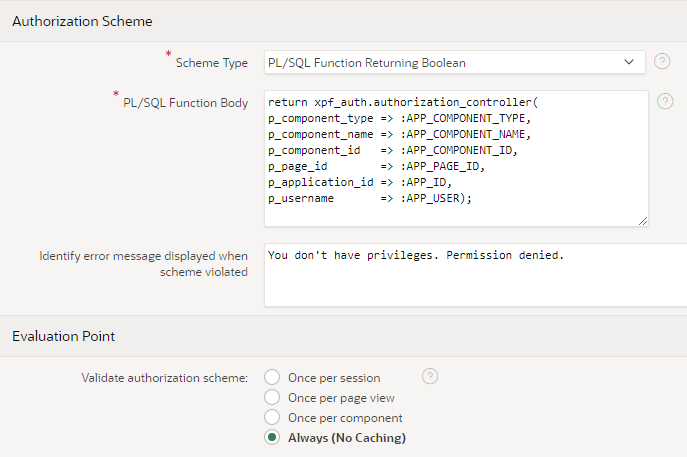
Task: Open the Scheme Type dropdown
Action: point(454,62)
